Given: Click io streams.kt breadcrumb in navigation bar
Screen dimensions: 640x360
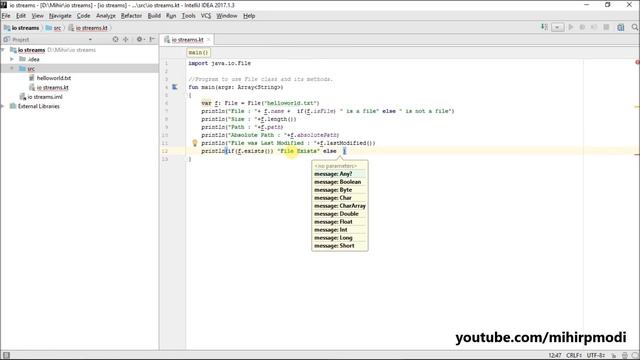Looking at the screenshot, I should coord(88,28).
